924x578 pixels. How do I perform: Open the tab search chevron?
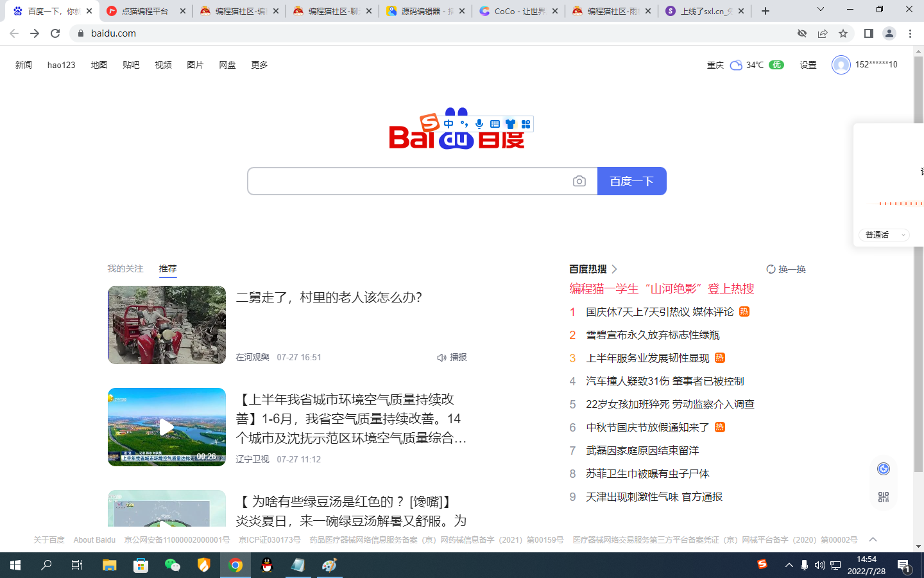820,10
